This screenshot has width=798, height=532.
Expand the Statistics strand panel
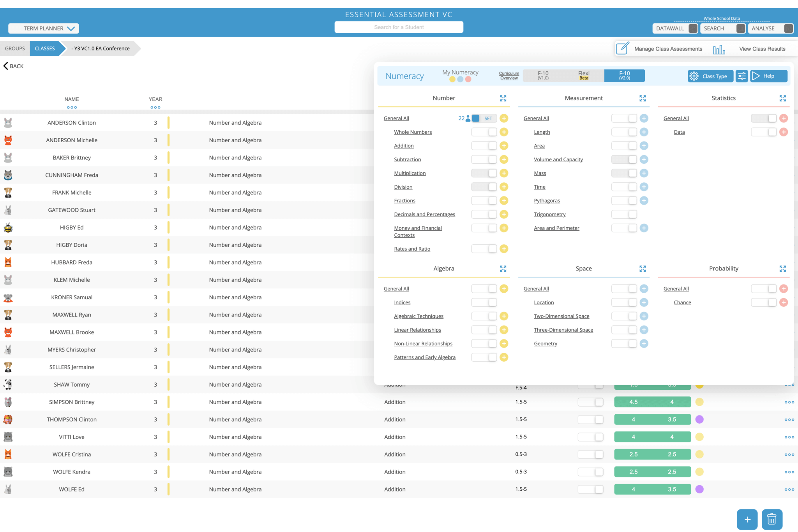782,98
